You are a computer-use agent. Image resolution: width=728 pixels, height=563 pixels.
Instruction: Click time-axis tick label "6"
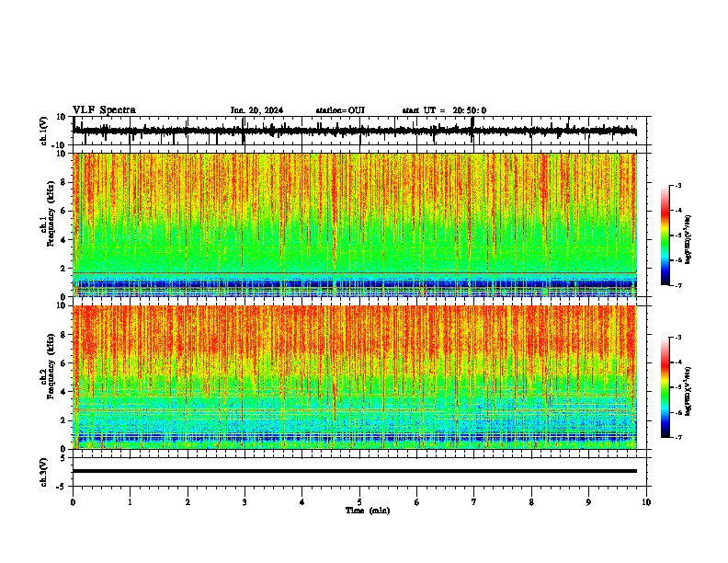pos(417,502)
